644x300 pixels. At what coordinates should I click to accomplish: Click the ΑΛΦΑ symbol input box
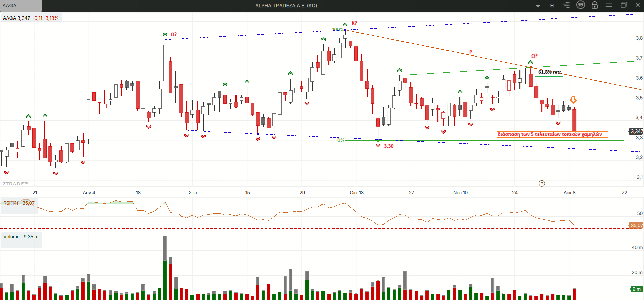pyautogui.click(x=21, y=6)
